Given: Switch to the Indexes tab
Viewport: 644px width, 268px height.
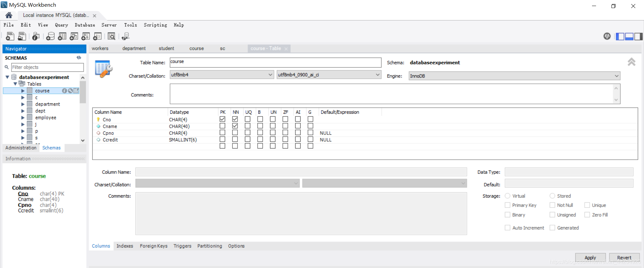Looking at the screenshot, I should (125, 246).
